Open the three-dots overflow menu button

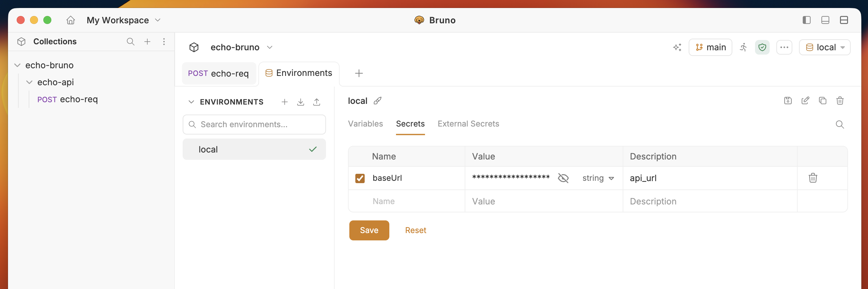pos(784,47)
